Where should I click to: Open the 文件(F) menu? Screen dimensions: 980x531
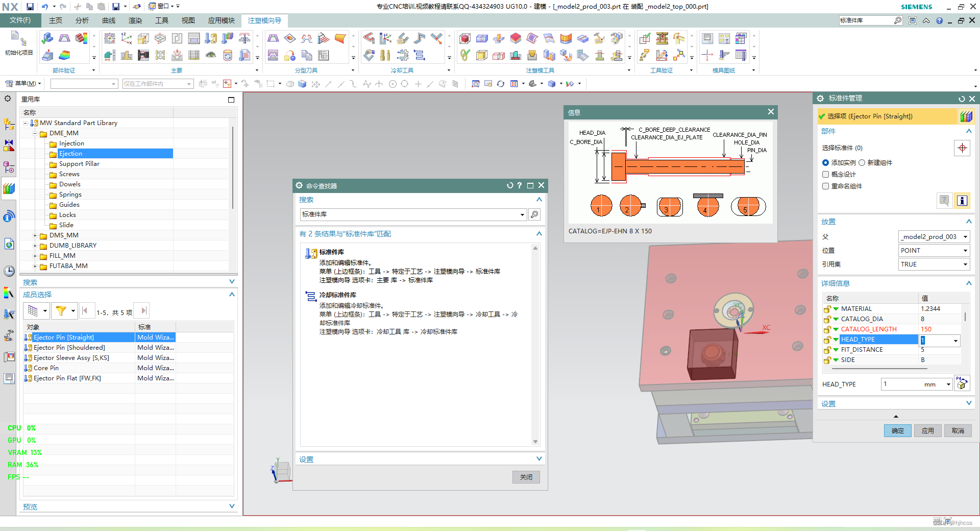tap(20, 20)
